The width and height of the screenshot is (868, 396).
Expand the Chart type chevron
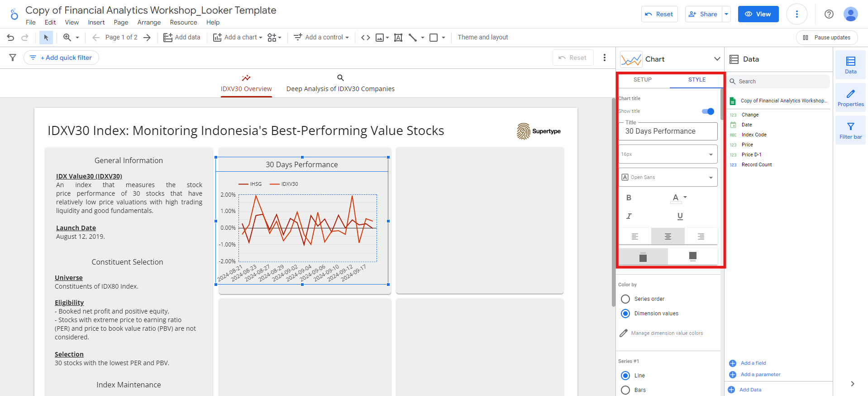pyautogui.click(x=717, y=59)
